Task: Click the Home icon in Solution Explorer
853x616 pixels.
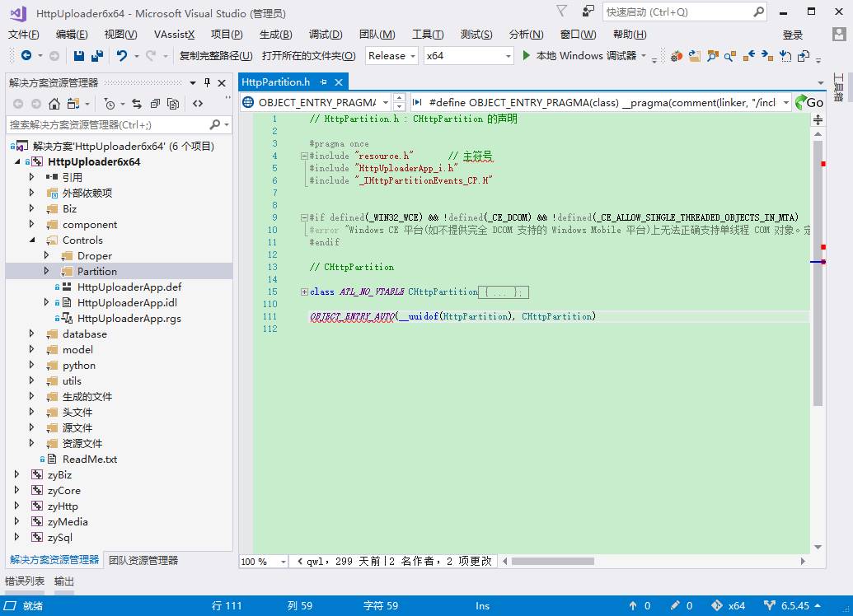Action: point(54,104)
